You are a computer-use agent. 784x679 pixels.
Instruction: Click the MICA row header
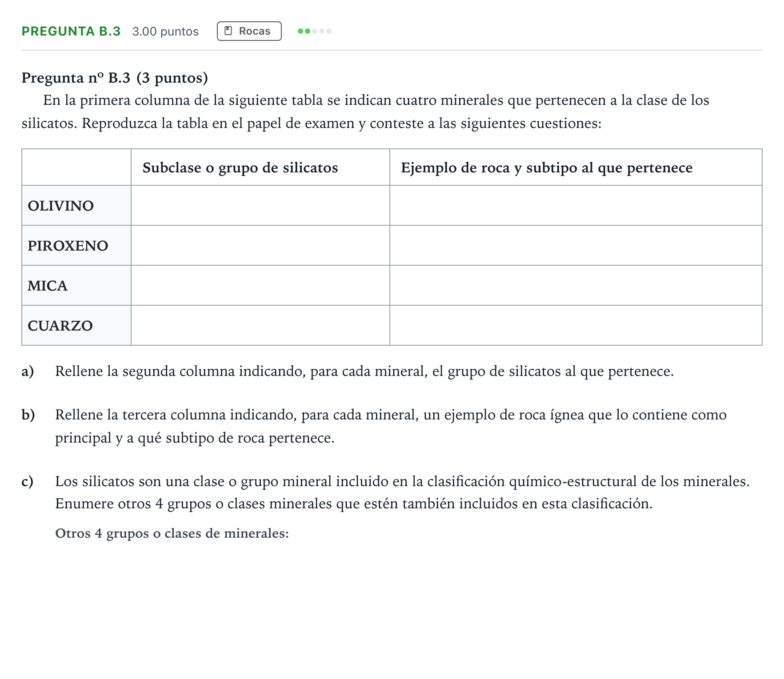[76, 285]
